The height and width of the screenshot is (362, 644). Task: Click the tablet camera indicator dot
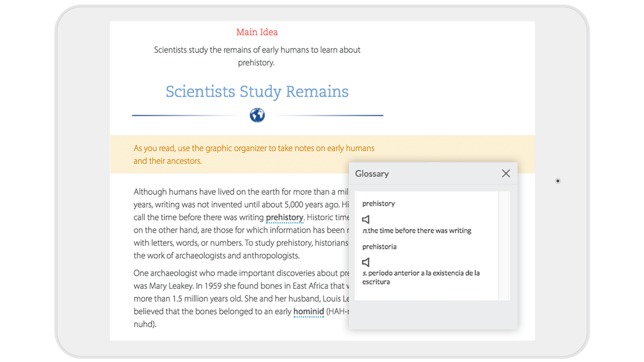[557, 181]
